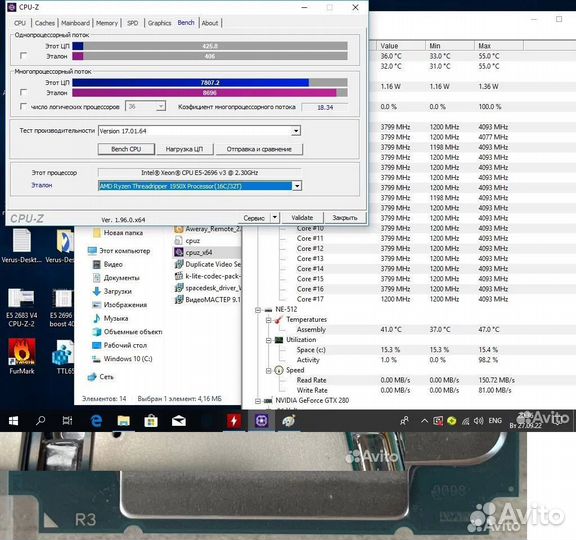Screen dimensions: 576x540
Task: Select the Aweray_Remote file
Action: 208,229
